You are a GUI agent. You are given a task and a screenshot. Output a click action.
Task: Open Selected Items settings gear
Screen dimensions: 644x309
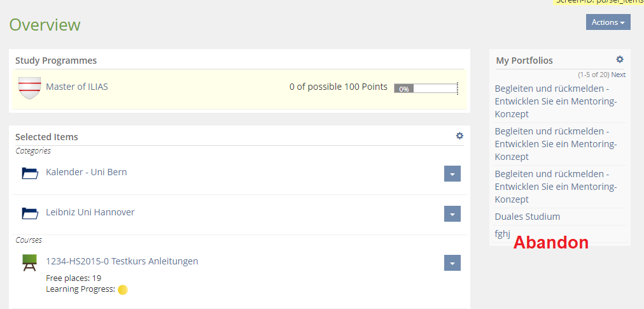click(x=459, y=136)
